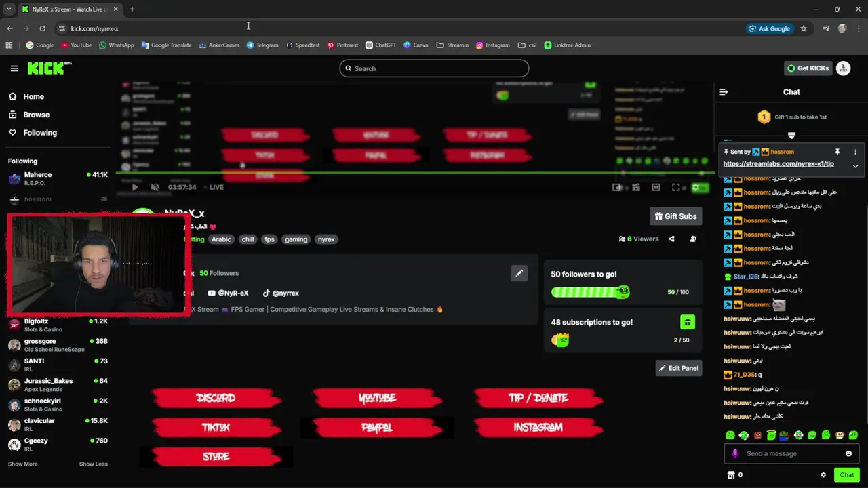Screen dimensions: 868x488
Task: Unmute the stream volume
Action: click(x=155, y=187)
